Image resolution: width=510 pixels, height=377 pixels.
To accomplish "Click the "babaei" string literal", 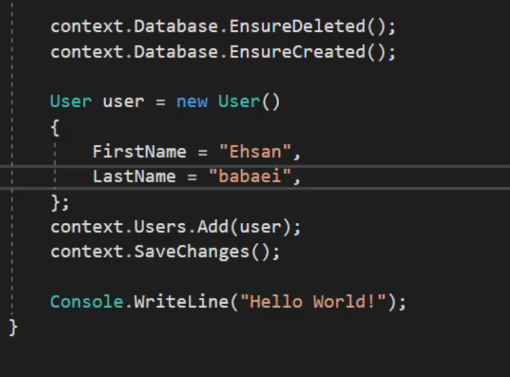I will coord(250,176).
